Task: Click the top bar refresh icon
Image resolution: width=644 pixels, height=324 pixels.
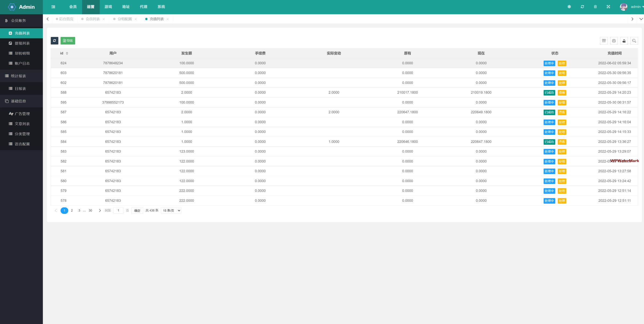Action: tap(582, 7)
